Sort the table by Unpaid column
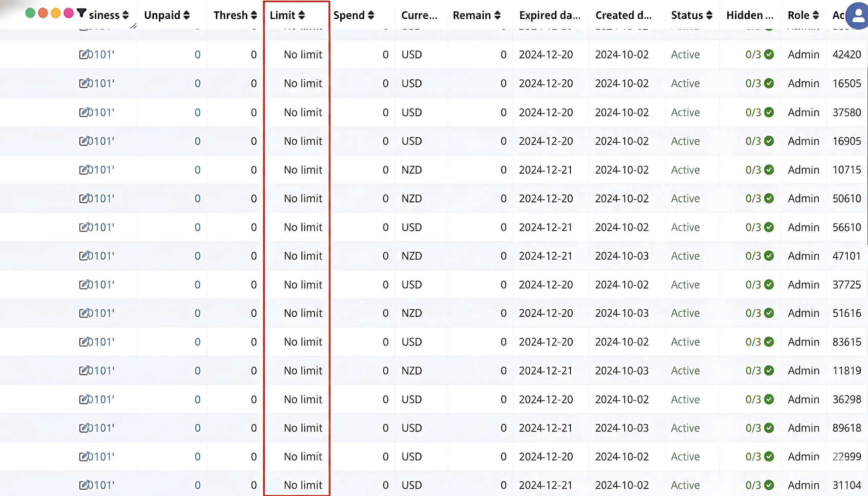 pyautogui.click(x=186, y=15)
